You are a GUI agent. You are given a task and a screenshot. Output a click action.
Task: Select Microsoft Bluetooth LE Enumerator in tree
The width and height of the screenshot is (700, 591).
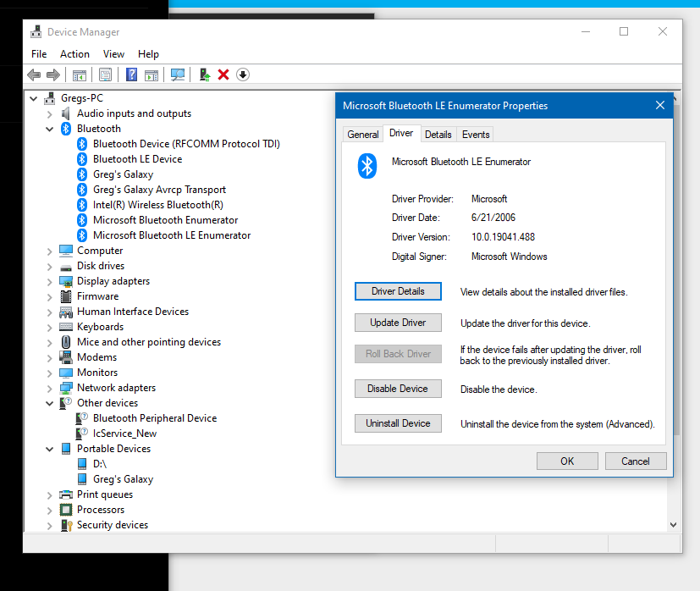(x=172, y=235)
